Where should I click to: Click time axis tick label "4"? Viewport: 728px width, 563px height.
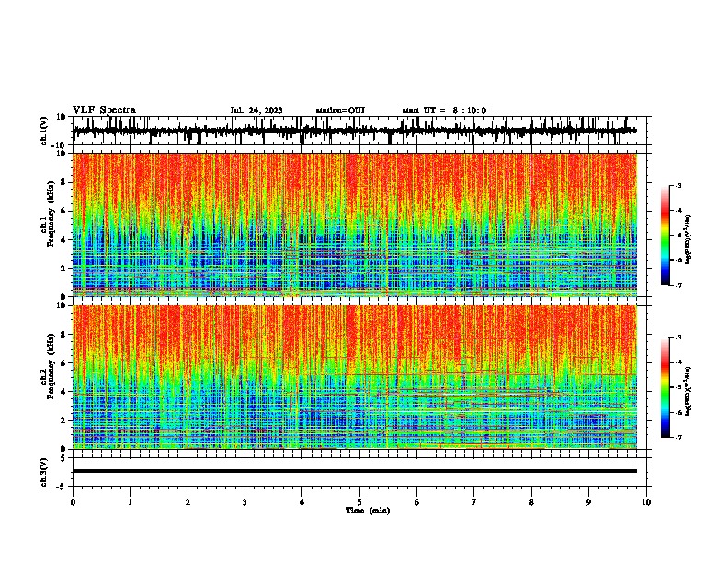pos(302,502)
